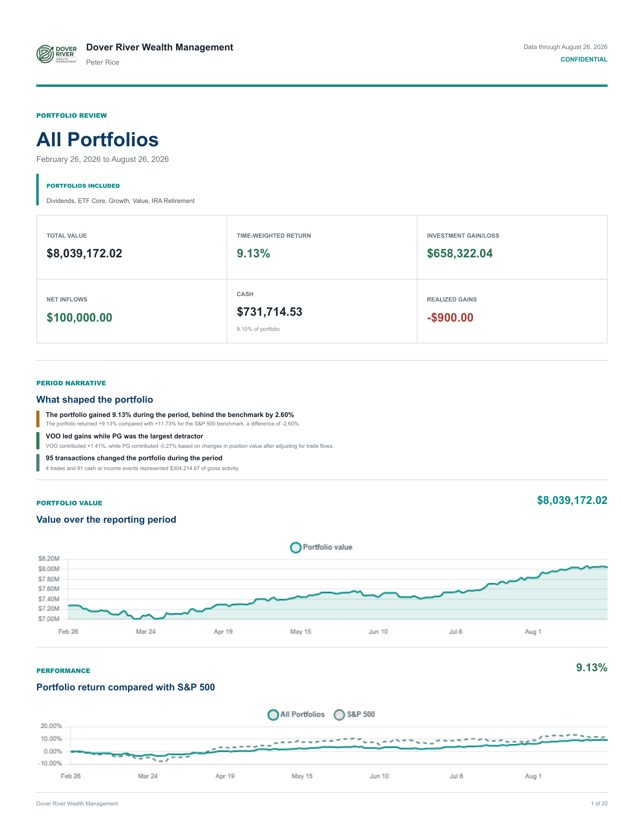Click the PORTFOLIO REVIEW section label
This screenshot has width=644, height=834.
[x=72, y=116]
